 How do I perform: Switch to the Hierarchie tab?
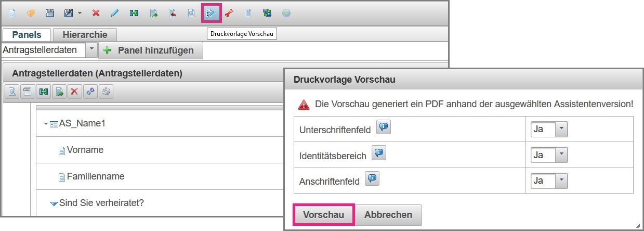(85, 34)
